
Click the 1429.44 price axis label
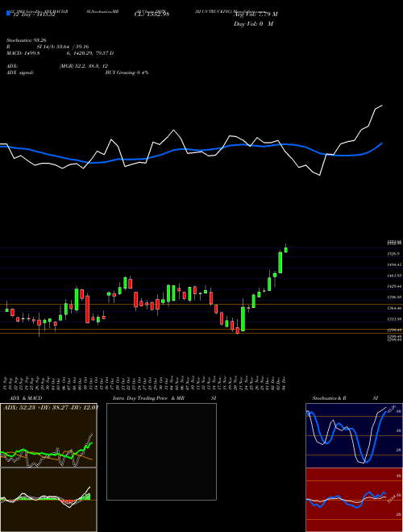(394, 286)
